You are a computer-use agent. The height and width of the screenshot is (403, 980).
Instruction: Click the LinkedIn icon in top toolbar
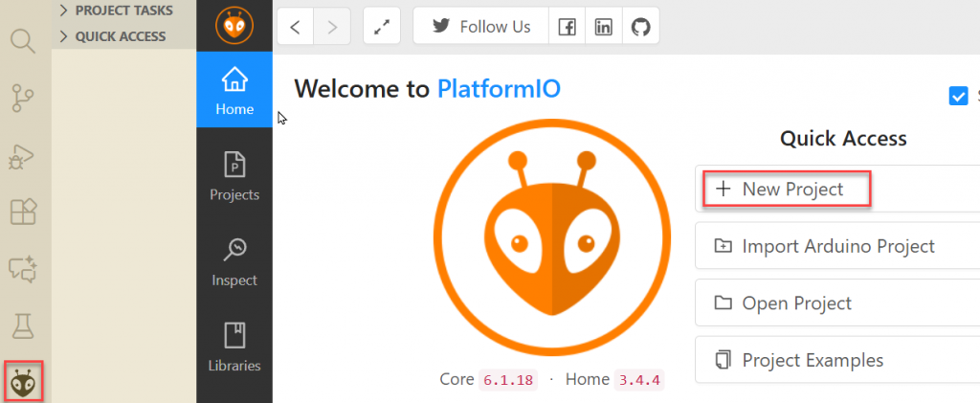click(604, 27)
